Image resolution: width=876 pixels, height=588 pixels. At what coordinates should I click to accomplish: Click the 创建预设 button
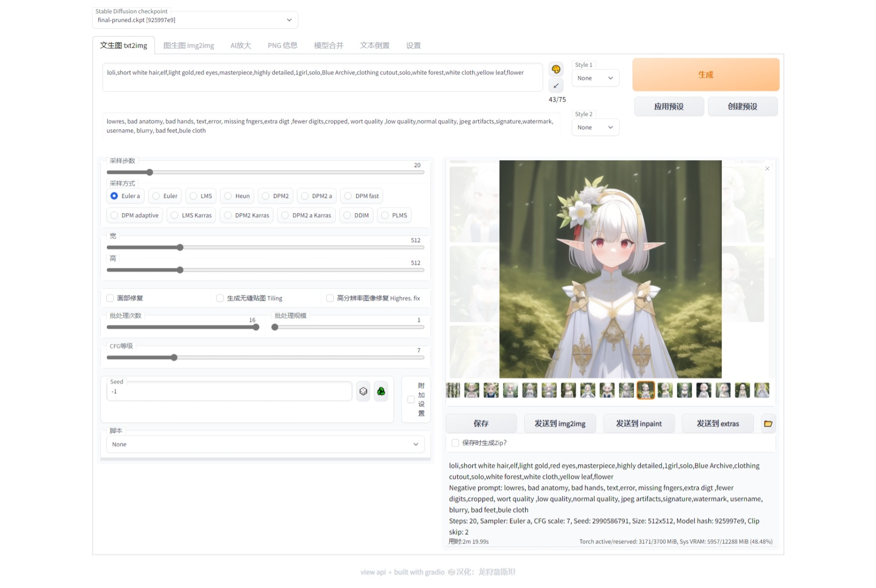742,106
